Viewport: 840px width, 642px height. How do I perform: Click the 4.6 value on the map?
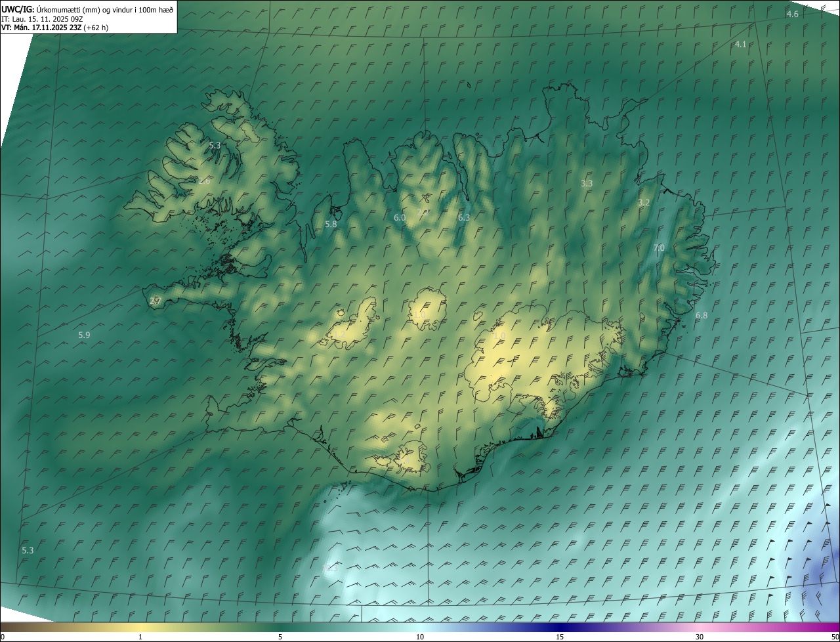(792, 14)
